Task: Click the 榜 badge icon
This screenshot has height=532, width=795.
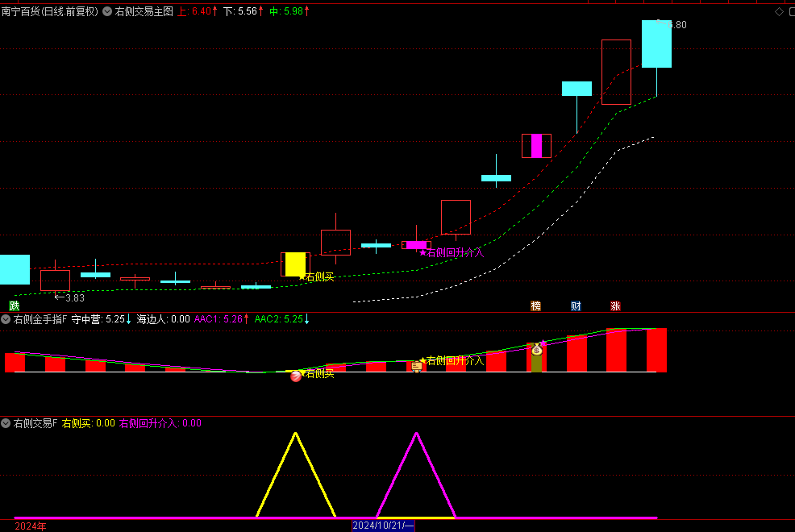Action: click(x=535, y=305)
